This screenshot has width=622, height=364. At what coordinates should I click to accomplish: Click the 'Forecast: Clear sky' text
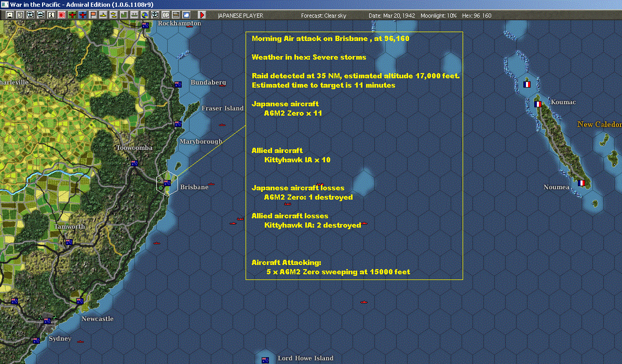[323, 16]
